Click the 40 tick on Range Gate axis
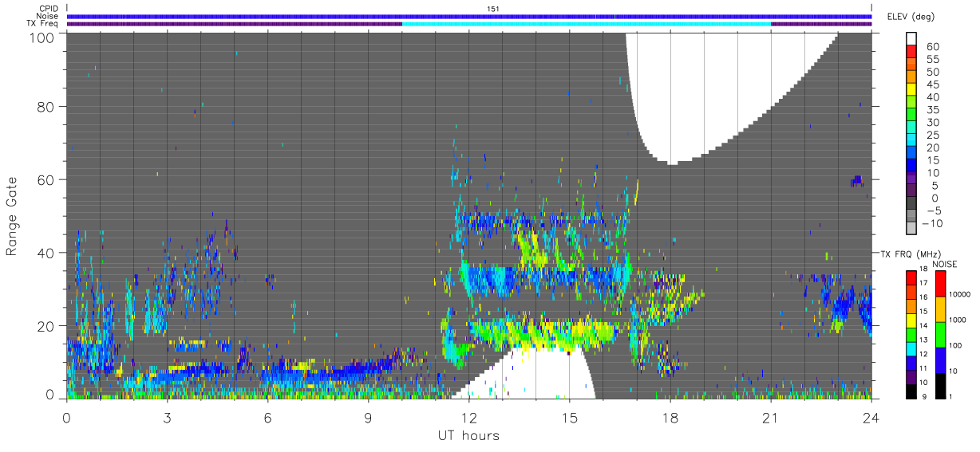Viewport: 980px width, 452px height. tap(47, 253)
